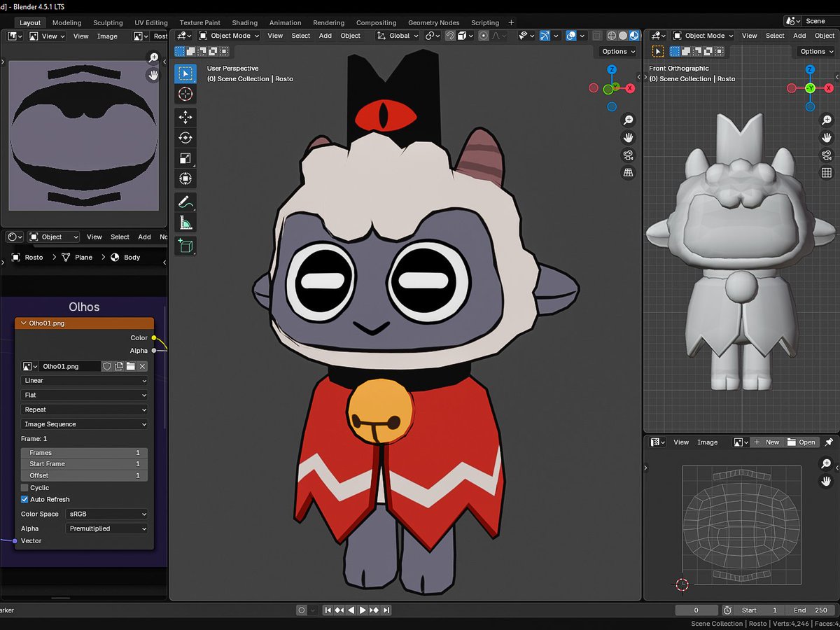
Task: Click new image copy icon beside Olho01.png
Action: click(x=119, y=366)
